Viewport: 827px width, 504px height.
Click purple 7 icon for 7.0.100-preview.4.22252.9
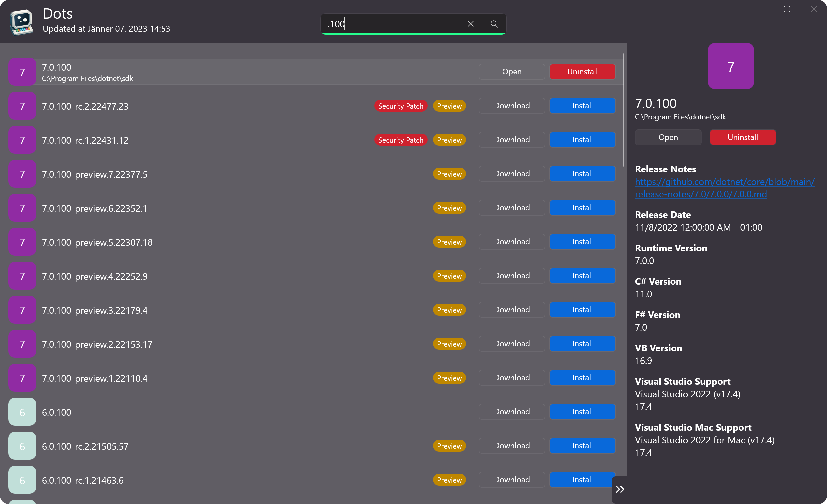tap(22, 276)
